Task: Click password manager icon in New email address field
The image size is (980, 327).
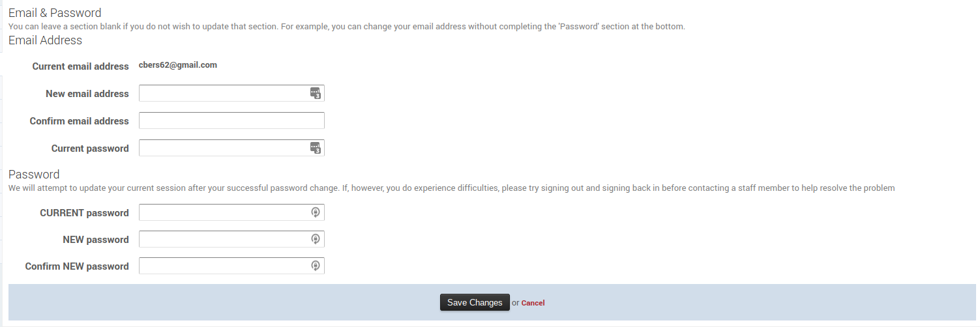Action: tap(316, 93)
